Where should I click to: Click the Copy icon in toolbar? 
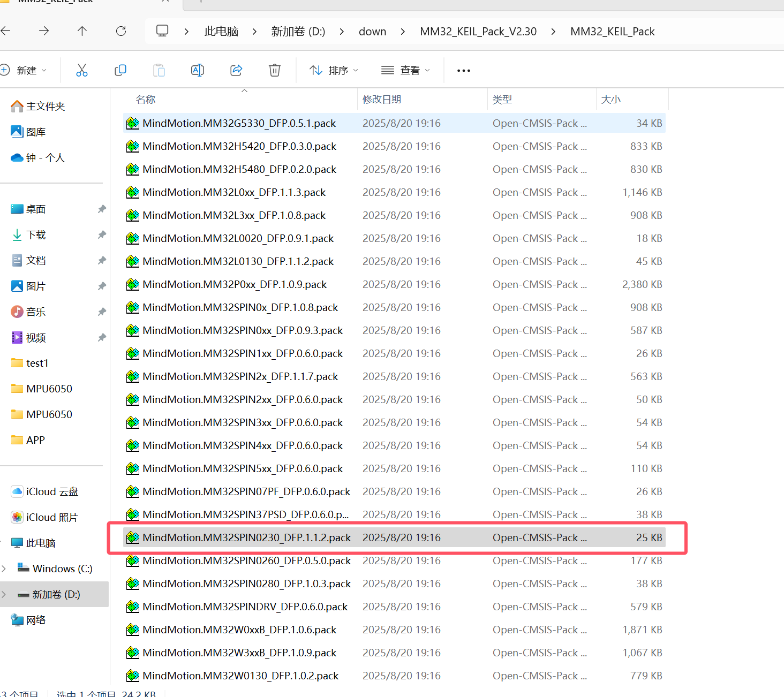[x=120, y=70]
